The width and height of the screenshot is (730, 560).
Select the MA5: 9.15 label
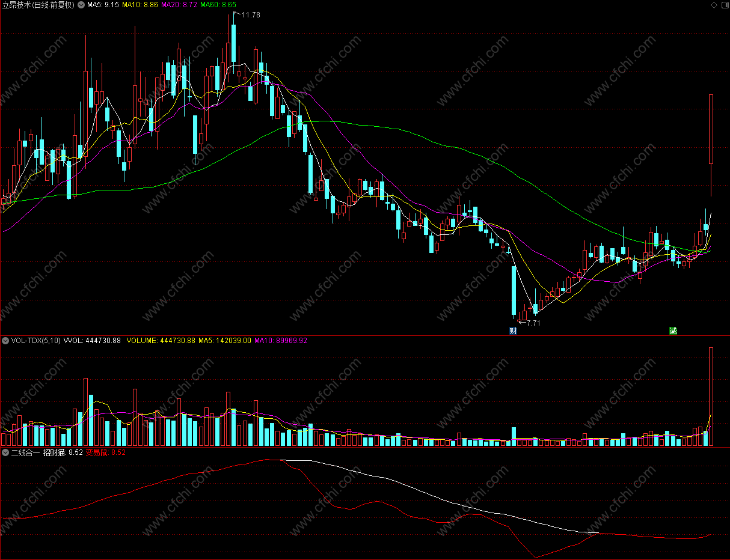pos(103,5)
